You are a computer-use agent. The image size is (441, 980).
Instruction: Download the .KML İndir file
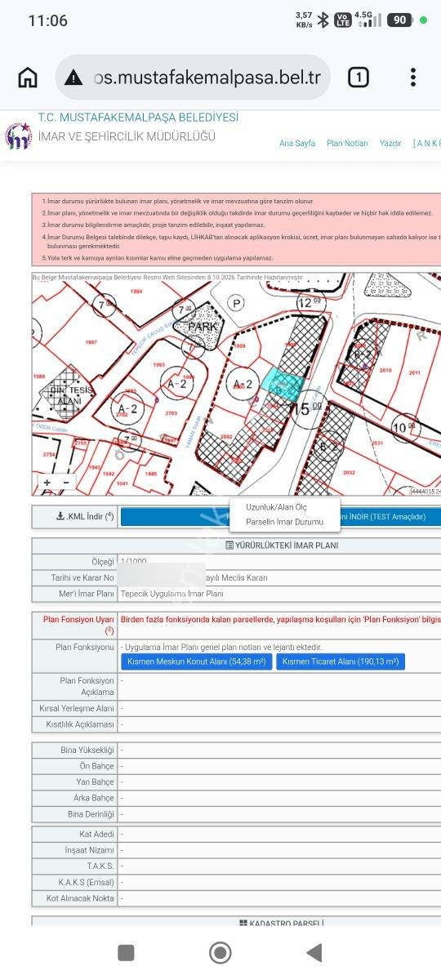(x=84, y=516)
